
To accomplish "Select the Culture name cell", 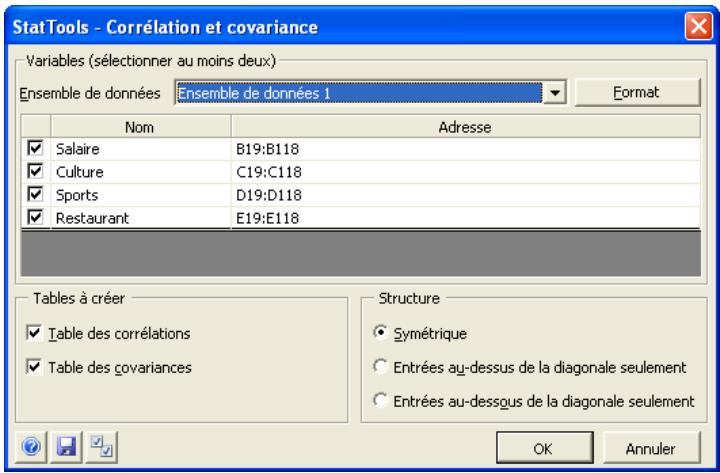I will (x=141, y=172).
